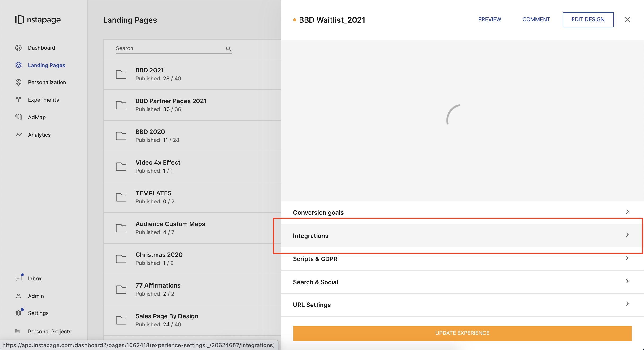The height and width of the screenshot is (350, 644).
Task: Click the TEMPLATES folder icon
Action: point(121,197)
